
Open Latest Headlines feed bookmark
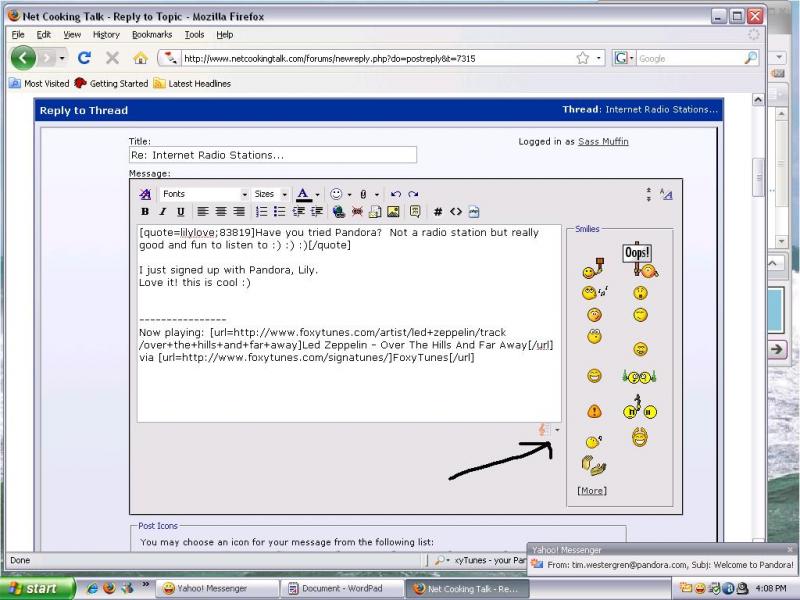[x=192, y=83]
